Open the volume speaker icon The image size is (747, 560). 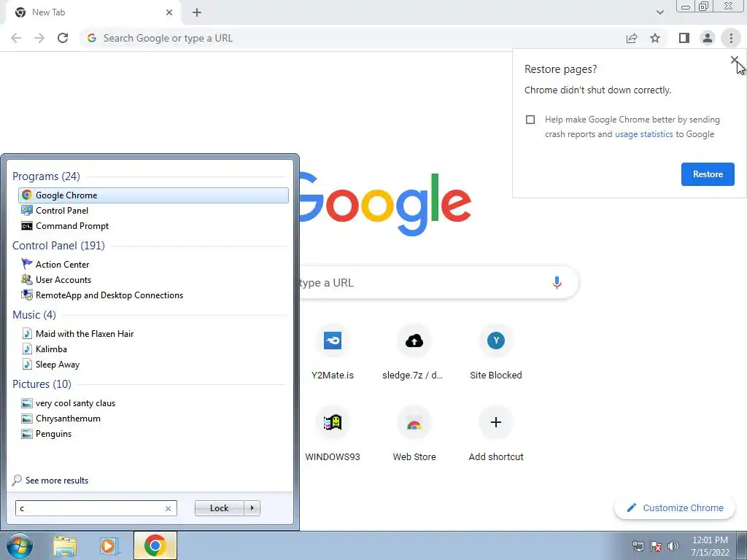pyautogui.click(x=673, y=546)
